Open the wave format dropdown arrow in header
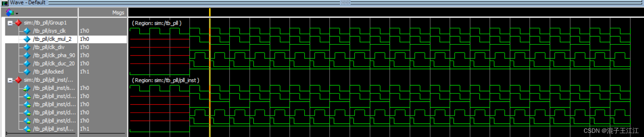 17,13
